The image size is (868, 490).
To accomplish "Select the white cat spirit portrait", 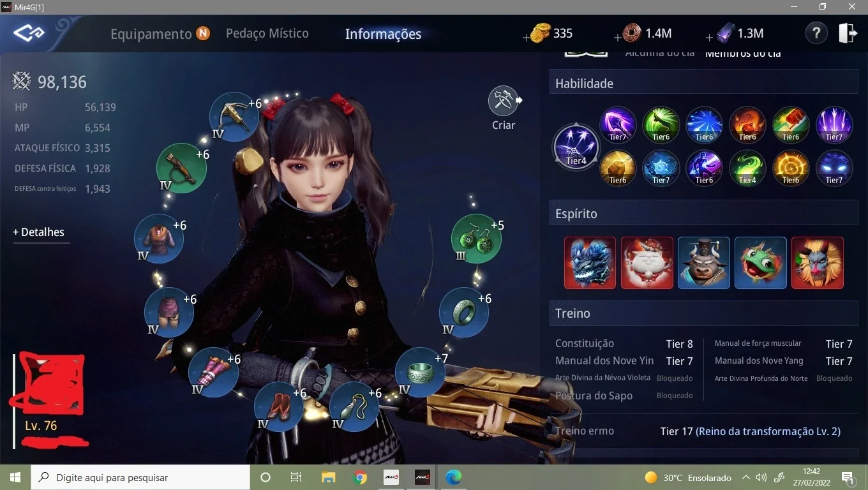I will [x=647, y=263].
